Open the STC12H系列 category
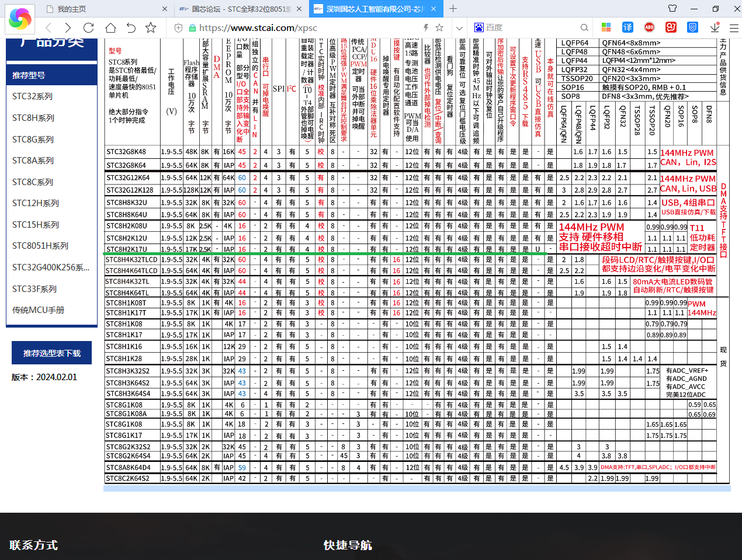This screenshot has height=560, width=742. pyautogui.click(x=36, y=203)
